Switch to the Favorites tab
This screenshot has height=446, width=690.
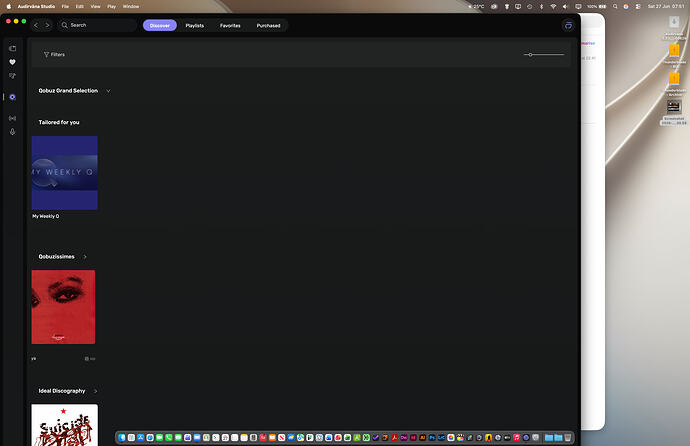230,26
